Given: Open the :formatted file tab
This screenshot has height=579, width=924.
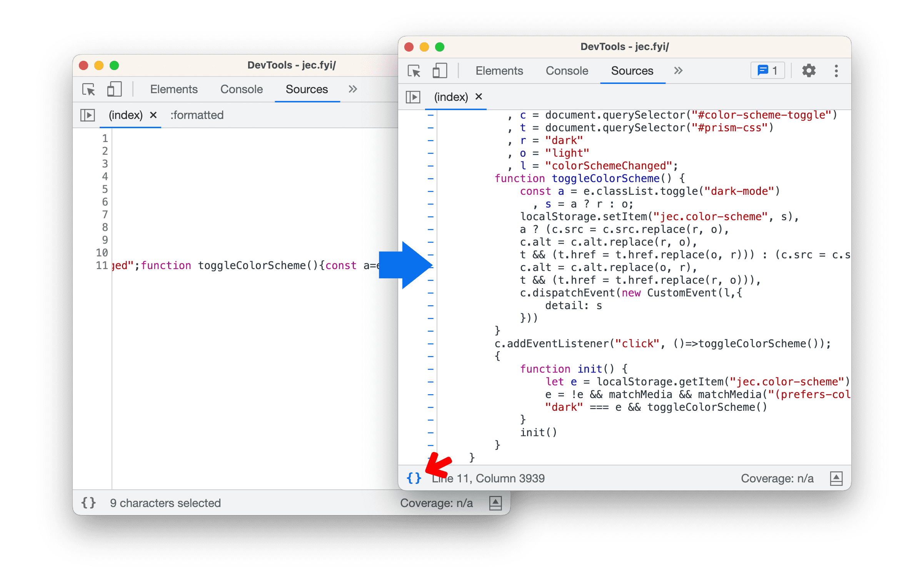Looking at the screenshot, I should pos(196,115).
